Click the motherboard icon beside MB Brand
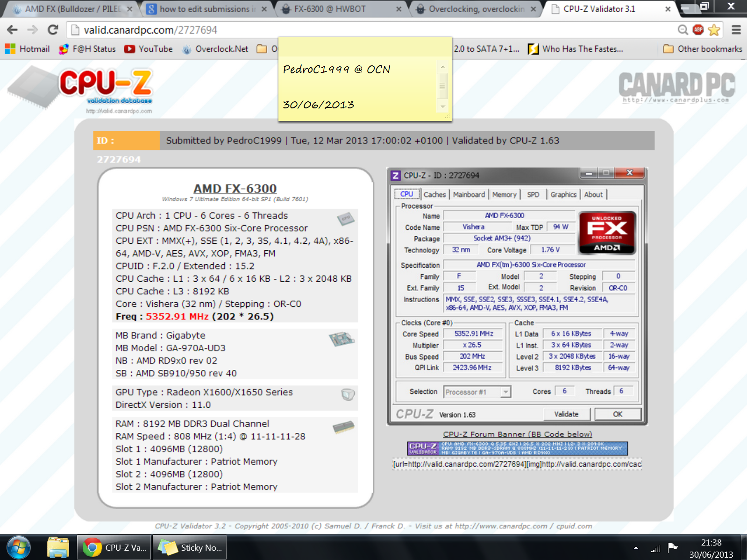 click(x=342, y=339)
